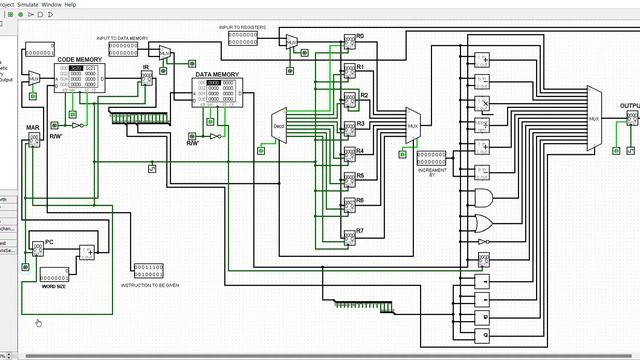Click the OR gate in the ALU column
The image size is (640, 360).
pyautogui.click(x=484, y=224)
